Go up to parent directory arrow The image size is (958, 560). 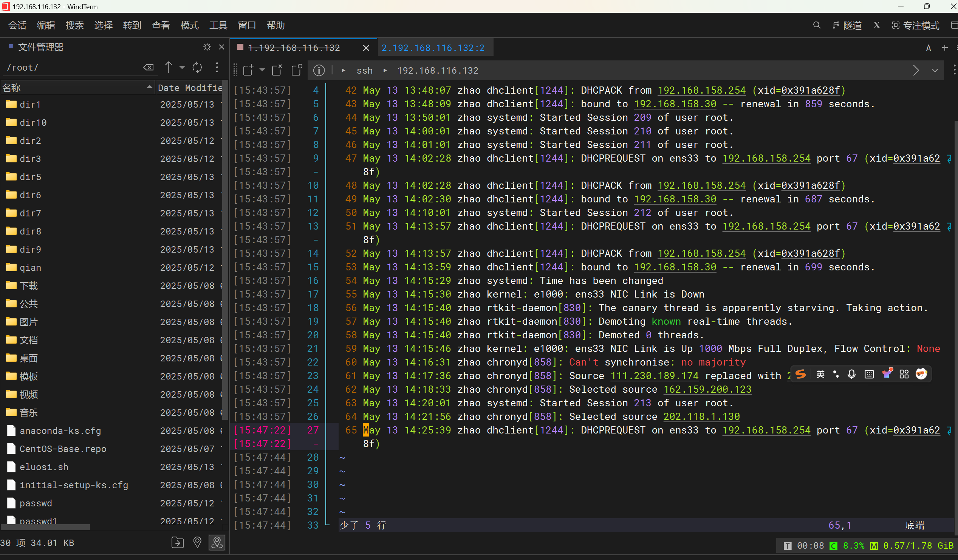tap(169, 68)
